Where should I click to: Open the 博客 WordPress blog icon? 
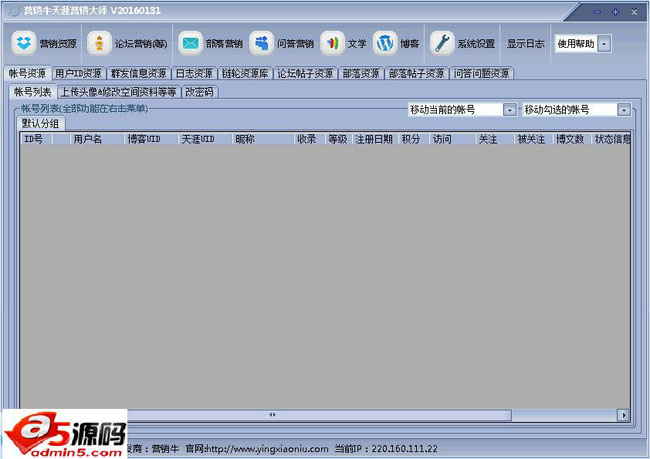[x=385, y=43]
